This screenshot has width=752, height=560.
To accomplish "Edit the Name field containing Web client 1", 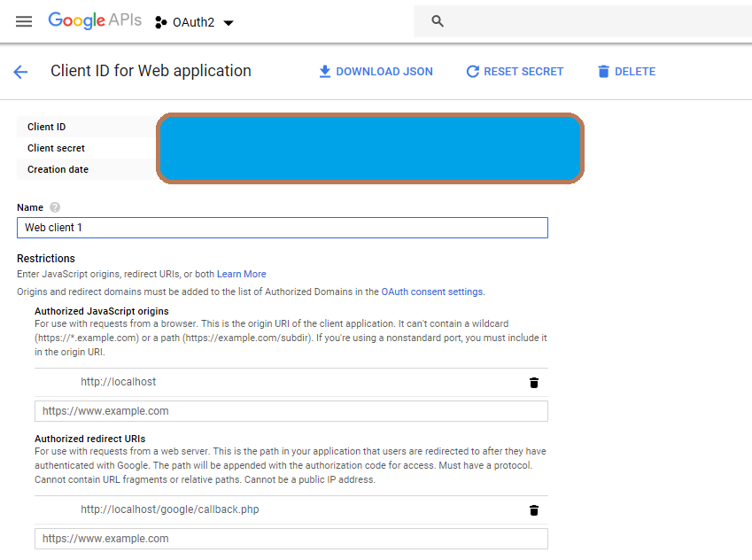I will pyautogui.click(x=283, y=228).
